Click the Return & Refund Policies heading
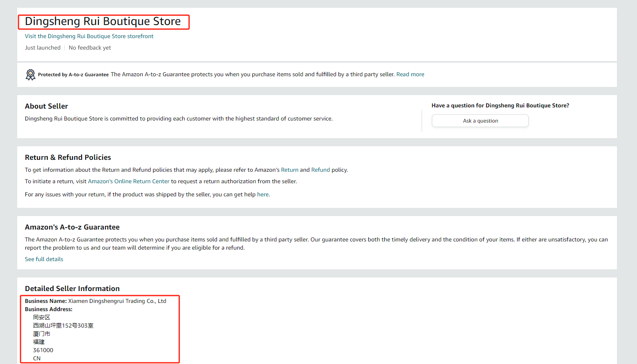Viewport: 637px width, 364px height. point(68,157)
